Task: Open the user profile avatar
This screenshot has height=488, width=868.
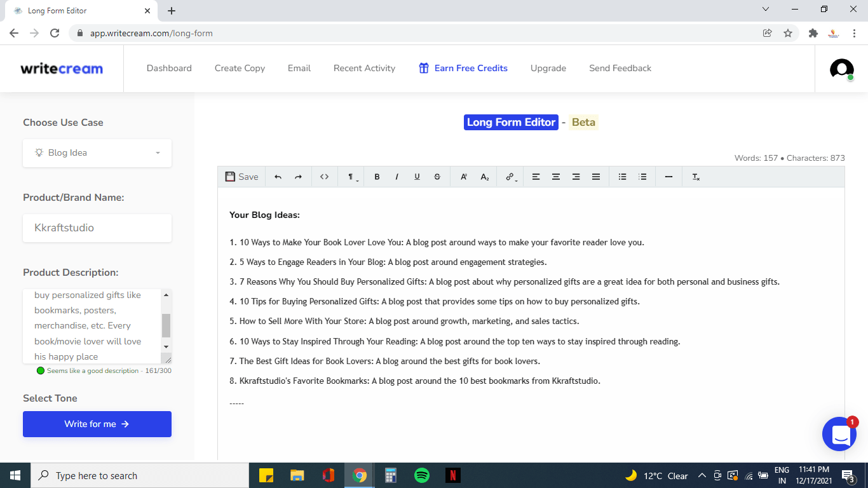Action: [x=842, y=69]
